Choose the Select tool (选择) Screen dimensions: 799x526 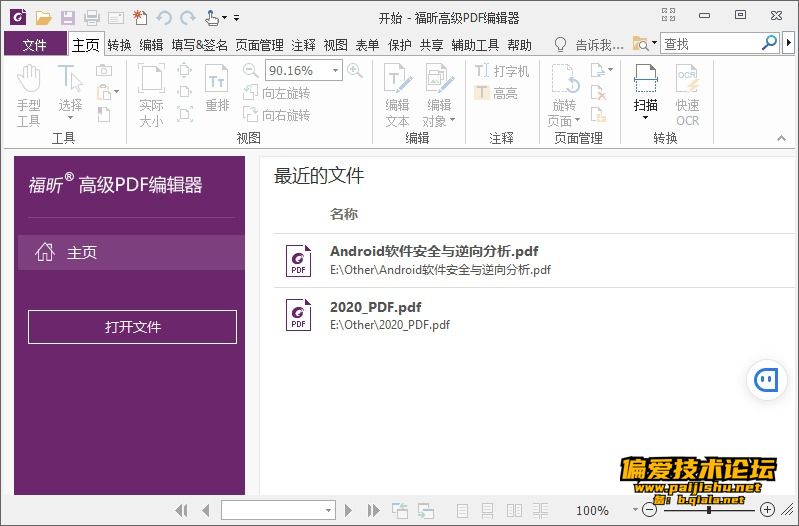[x=70, y=92]
